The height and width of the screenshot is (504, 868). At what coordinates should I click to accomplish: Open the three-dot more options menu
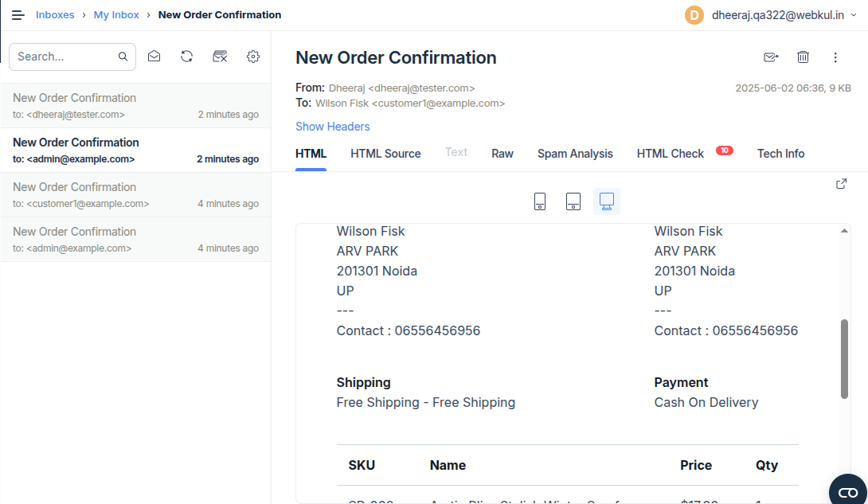coord(835,57)
